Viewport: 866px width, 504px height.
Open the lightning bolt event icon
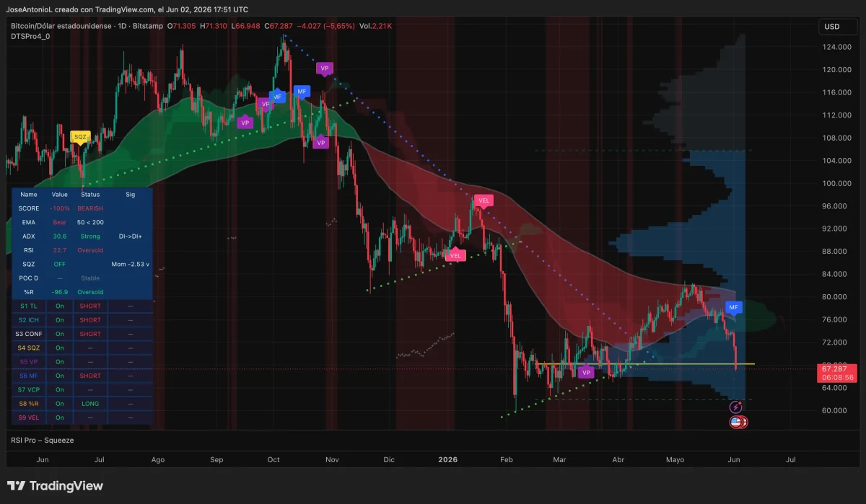pyautogui.click(x=736, y=408)
